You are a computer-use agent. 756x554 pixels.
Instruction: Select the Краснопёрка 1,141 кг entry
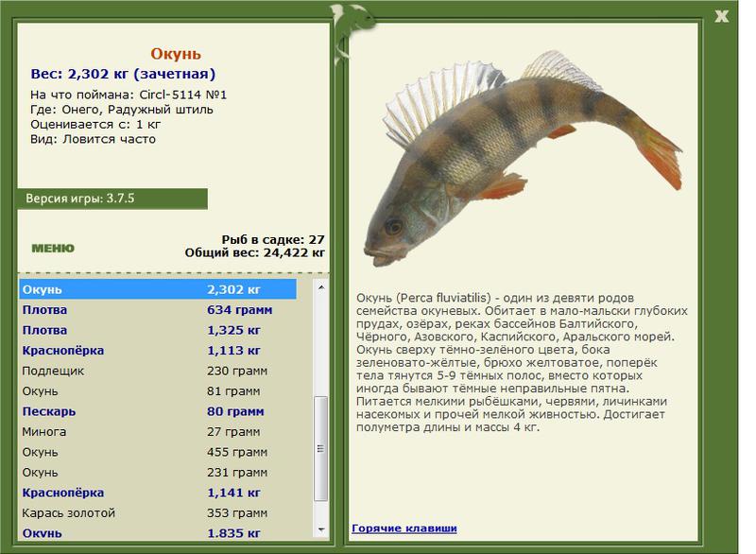pos(158,493)
